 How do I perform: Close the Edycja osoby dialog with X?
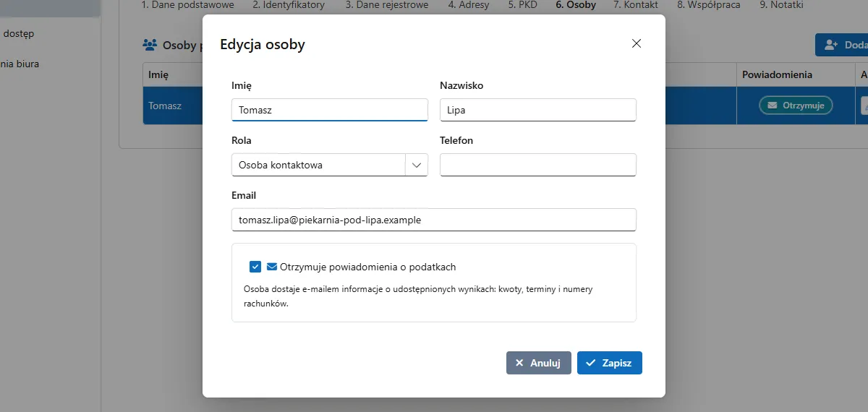[x=637, y=43]
